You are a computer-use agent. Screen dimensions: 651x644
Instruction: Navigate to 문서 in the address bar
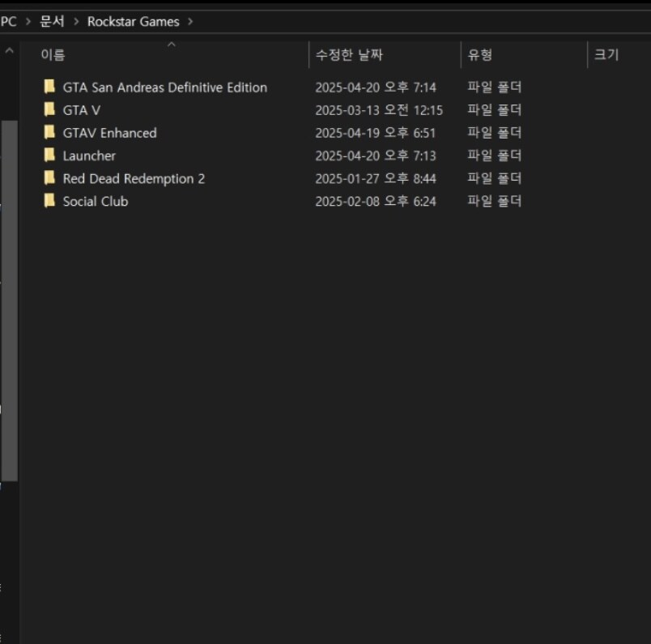click(x=52, y=22)
